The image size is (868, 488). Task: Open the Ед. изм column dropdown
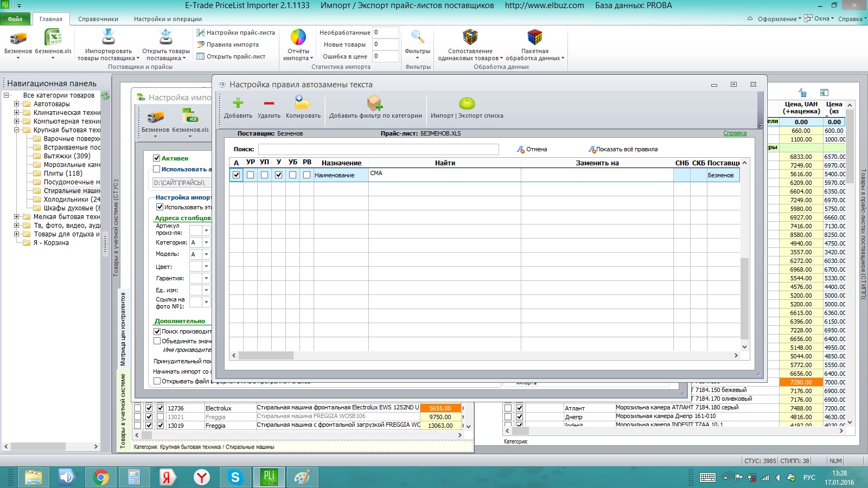pyautogui.click(x=206, y=290)
